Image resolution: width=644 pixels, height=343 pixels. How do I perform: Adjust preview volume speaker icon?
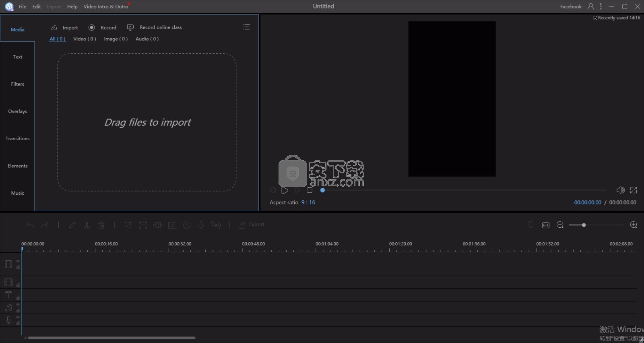(x=620, y=190)
